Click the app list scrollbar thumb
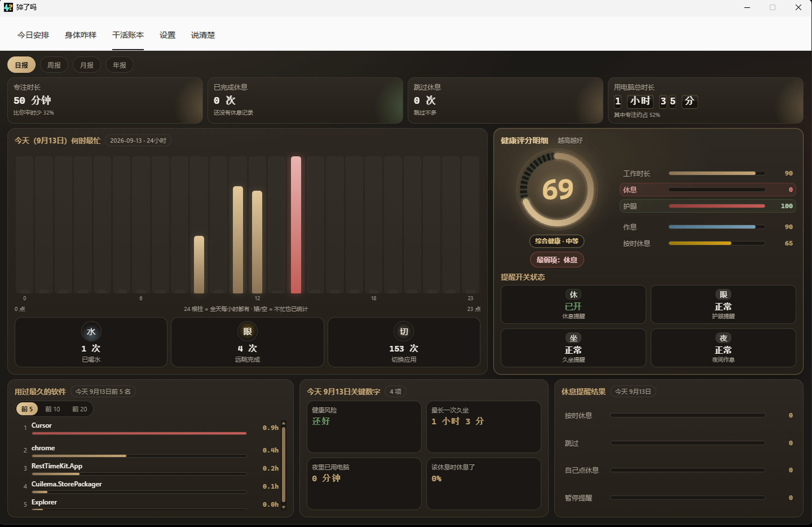The height and width of the screenshot is (527, 812). coord(284,464)
